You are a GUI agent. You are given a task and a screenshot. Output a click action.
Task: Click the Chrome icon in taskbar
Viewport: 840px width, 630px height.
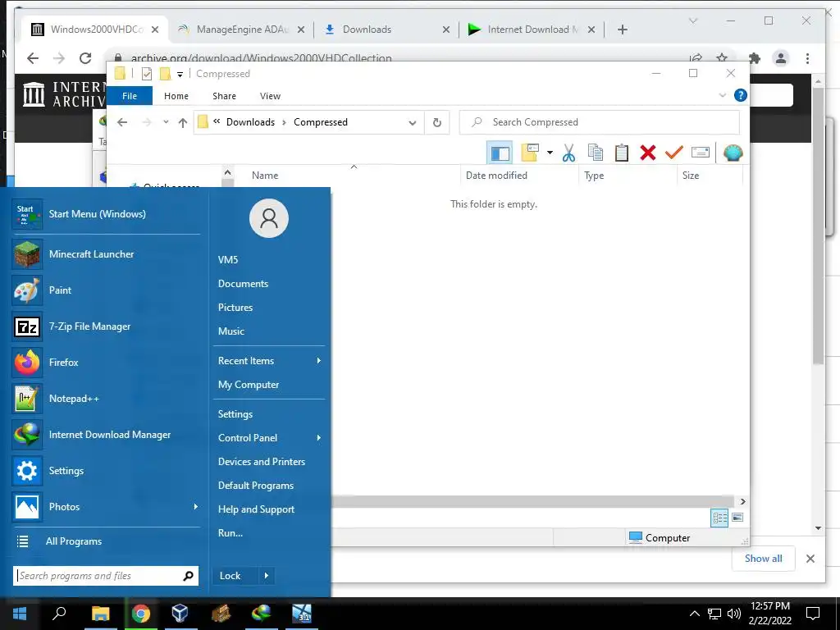[x=141, y=613]
